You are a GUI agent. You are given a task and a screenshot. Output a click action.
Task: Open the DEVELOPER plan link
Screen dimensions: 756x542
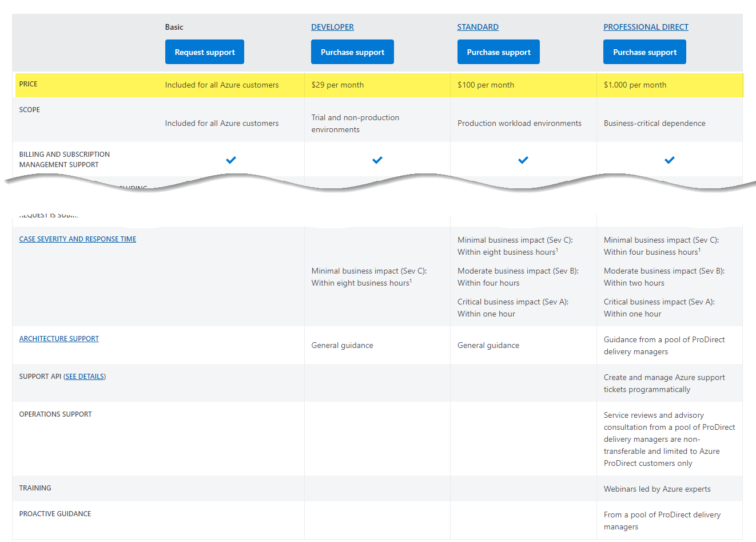point(332,27)
